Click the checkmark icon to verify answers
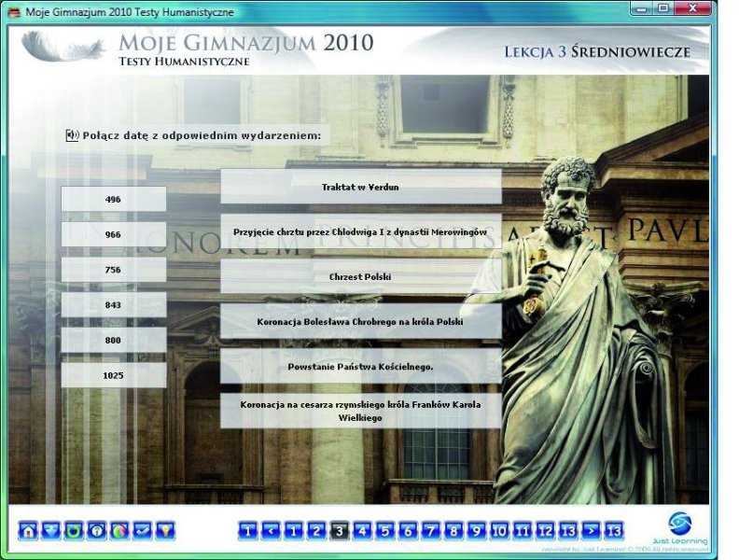Viewport: 739px width, 560px height. 143,531
